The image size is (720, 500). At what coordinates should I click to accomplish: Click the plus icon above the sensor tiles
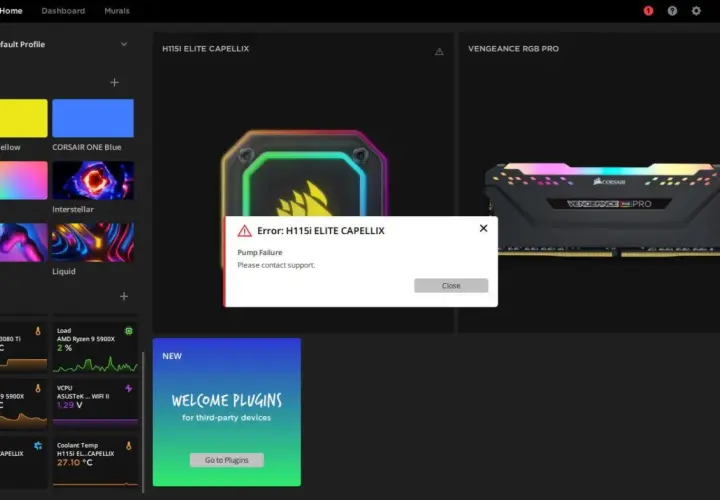point(124,296)
